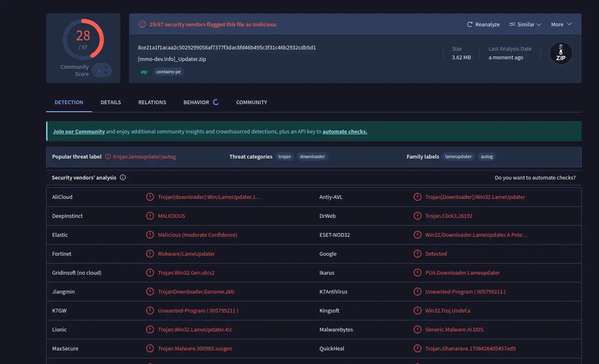Click the K7GW detection warning icon
The image size is (599, 364).
click(x=150, y=310)
